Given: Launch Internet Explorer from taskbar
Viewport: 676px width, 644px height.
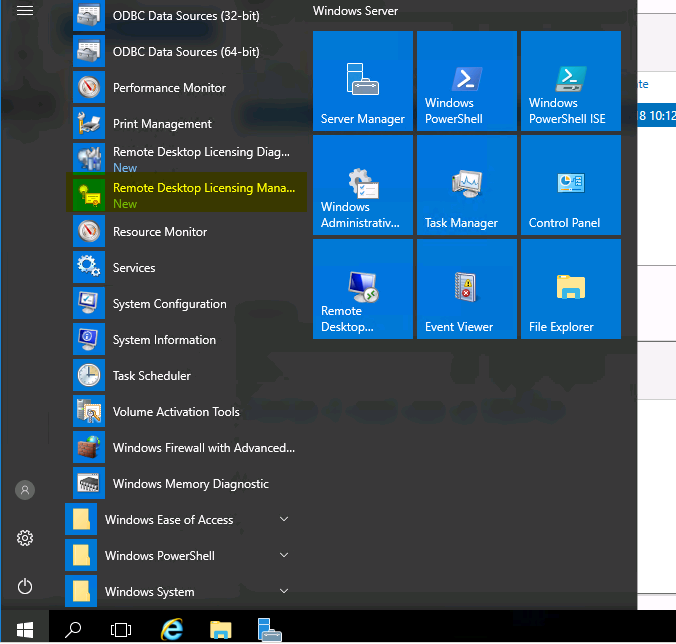Looking at the screenshot, I should pos(172,629).
